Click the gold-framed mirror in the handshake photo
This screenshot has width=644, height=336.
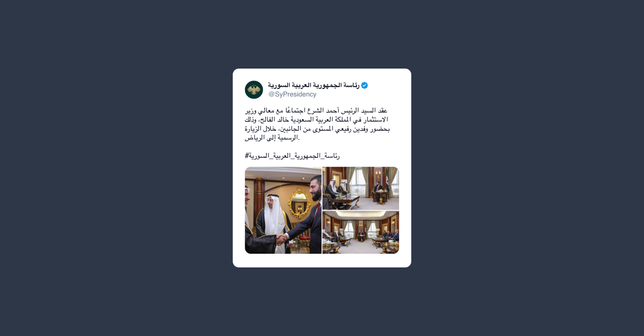point(299,203)
